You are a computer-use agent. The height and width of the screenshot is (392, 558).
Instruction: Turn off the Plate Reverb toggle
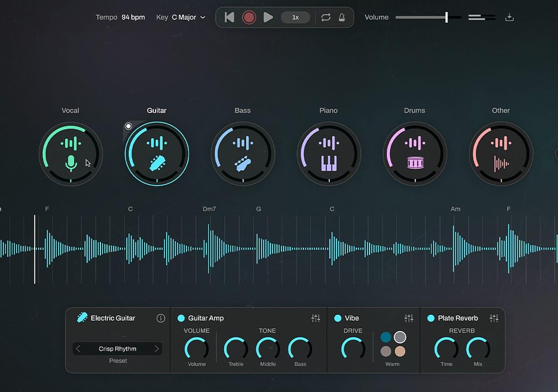click(430, 318)
